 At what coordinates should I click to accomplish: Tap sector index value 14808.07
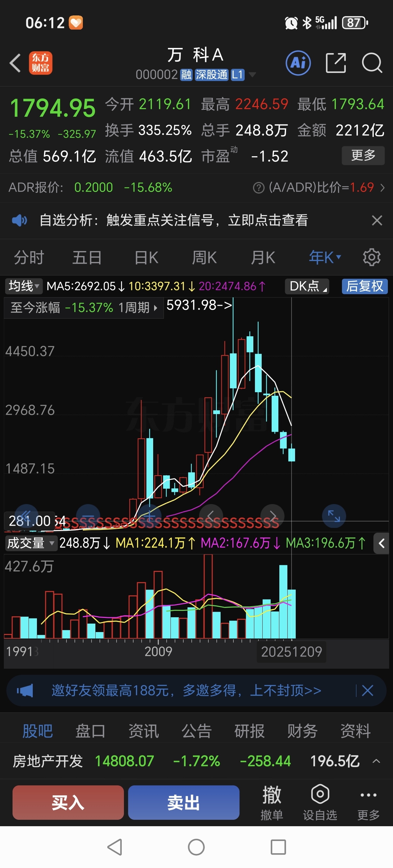click(x=125, y=761)
